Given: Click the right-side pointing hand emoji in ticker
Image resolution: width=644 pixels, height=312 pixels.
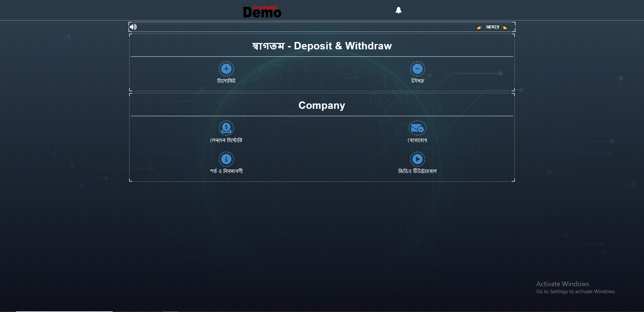Looking at the screenshot, I should pyautogui.click(x=504, y=28).
